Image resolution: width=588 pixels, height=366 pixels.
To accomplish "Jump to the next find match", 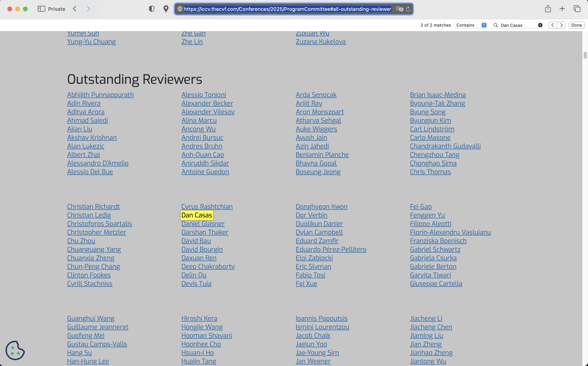I will 561,25.
